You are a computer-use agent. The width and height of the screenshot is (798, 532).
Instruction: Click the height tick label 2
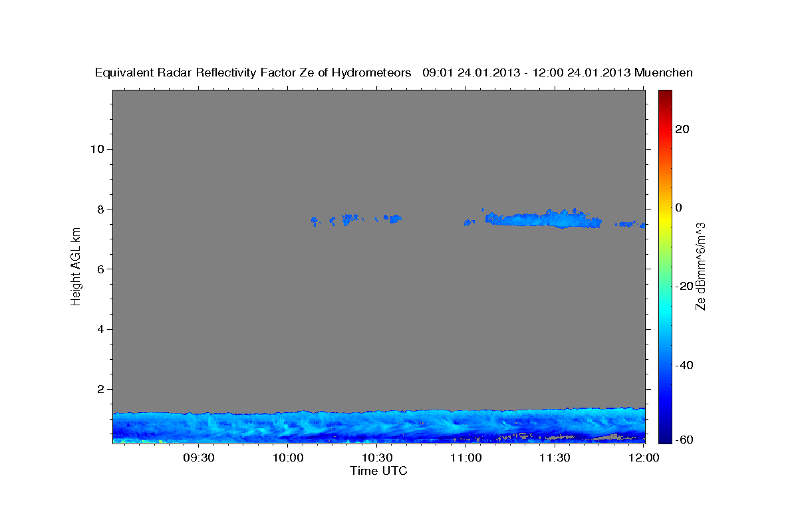[x=100, y=389]
